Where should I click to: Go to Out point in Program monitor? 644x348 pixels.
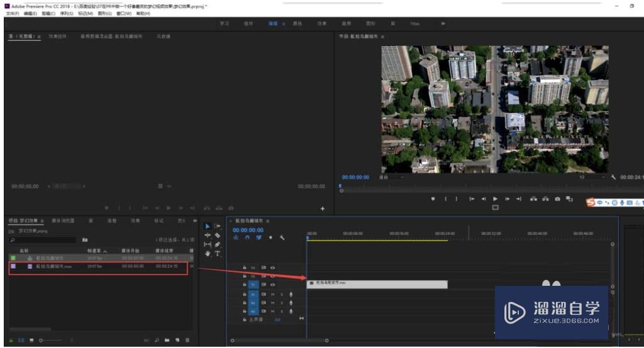(x=519, y=198)
